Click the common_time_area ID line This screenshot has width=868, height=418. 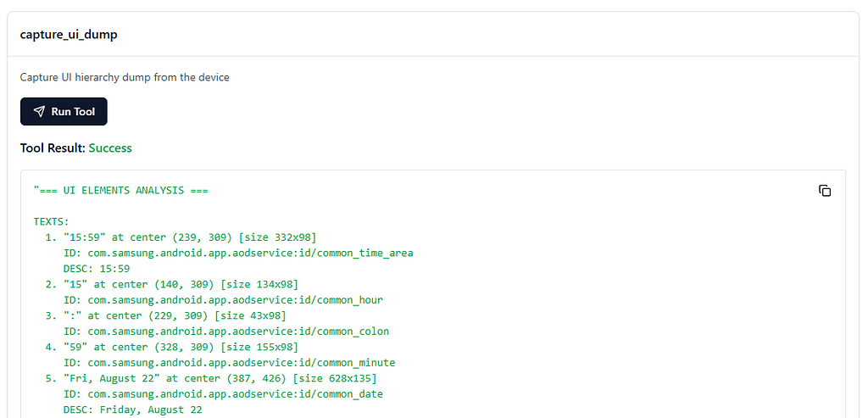tap(238, 253)
